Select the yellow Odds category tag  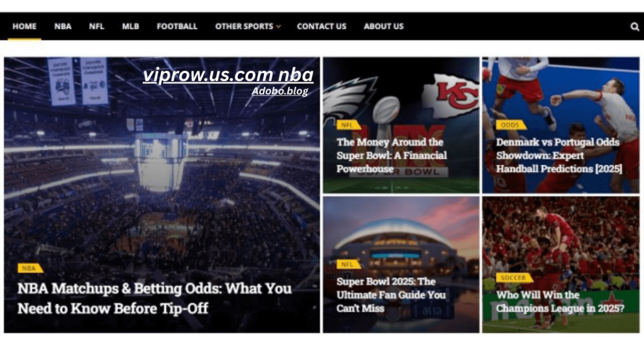point(511,124)
